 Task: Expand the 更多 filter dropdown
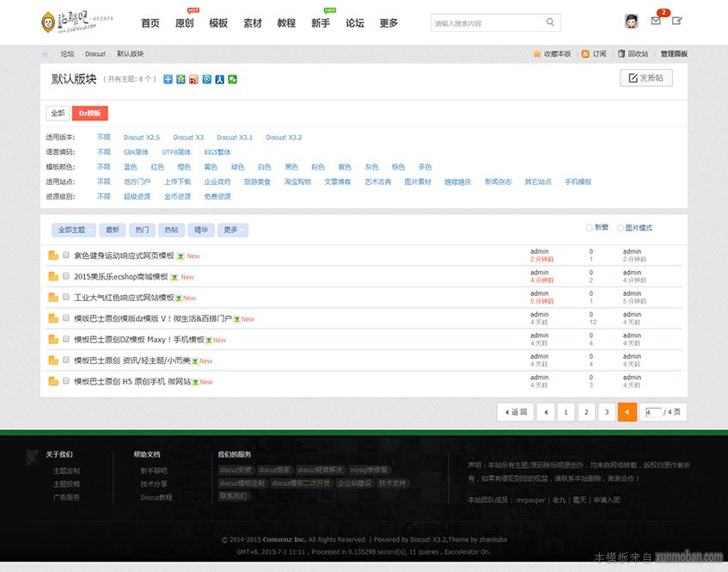[232, 230]
